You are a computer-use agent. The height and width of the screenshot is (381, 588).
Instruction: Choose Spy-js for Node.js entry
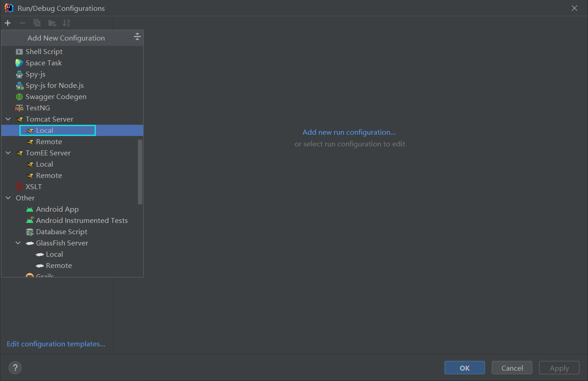pos(72,86)
